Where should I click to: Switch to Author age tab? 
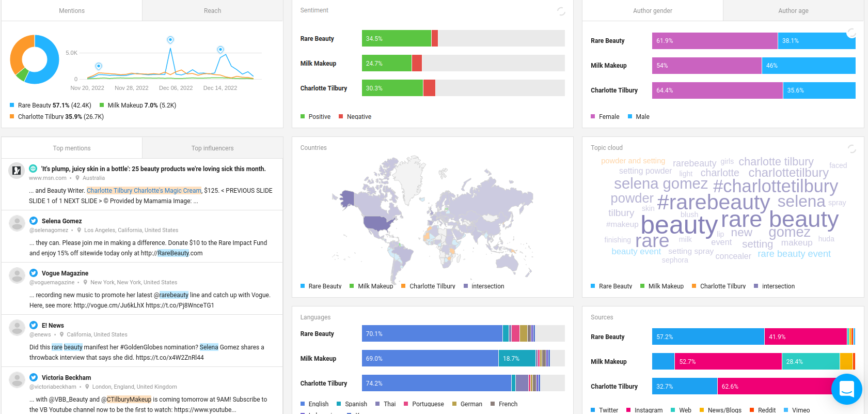point(793,11)
